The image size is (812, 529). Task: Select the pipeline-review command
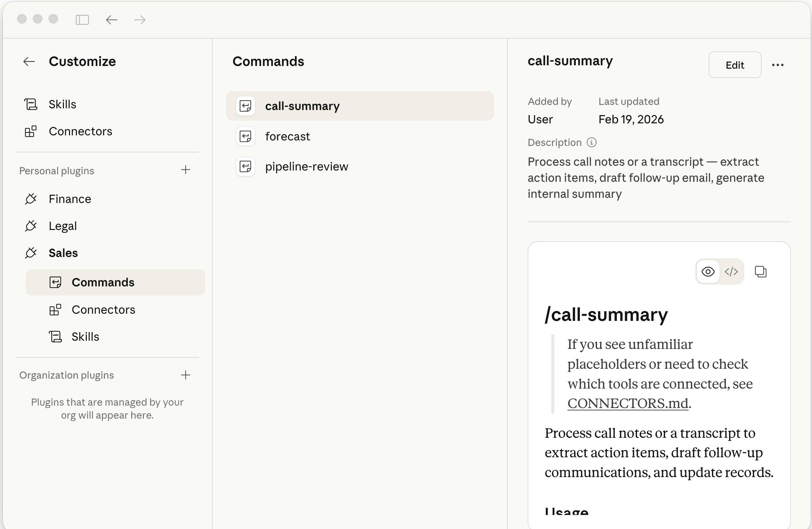point(307,166)
